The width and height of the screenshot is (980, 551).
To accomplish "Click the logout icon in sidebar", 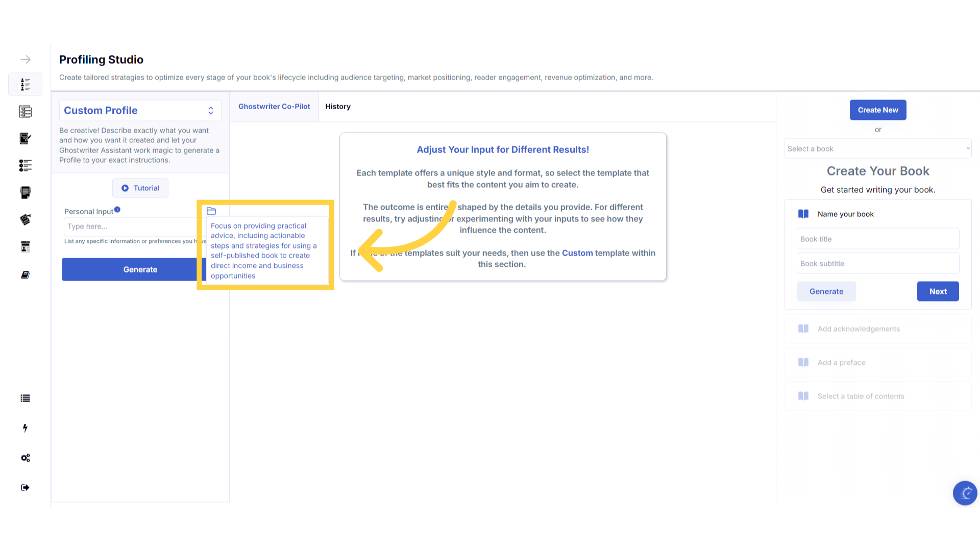I will (x=25, y=488).
